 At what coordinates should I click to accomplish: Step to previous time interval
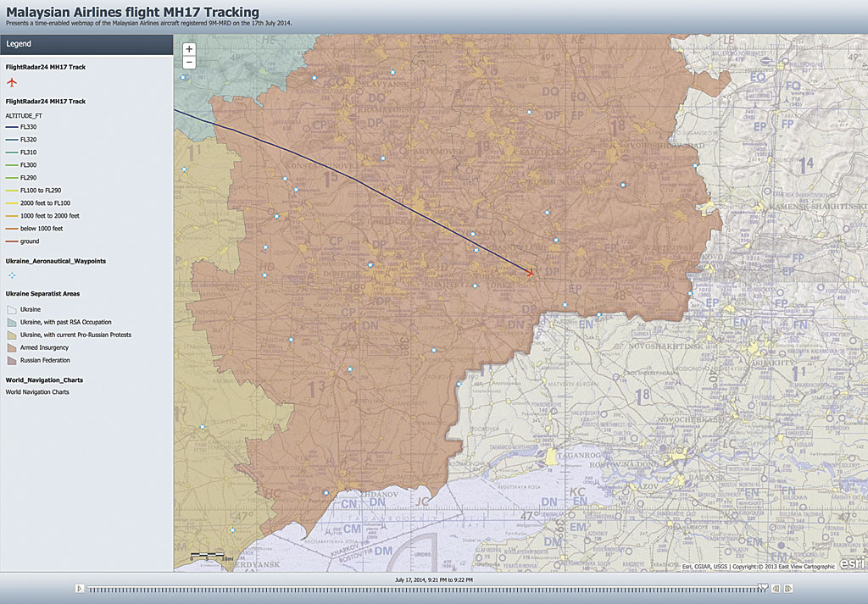(x=776, y=589)
